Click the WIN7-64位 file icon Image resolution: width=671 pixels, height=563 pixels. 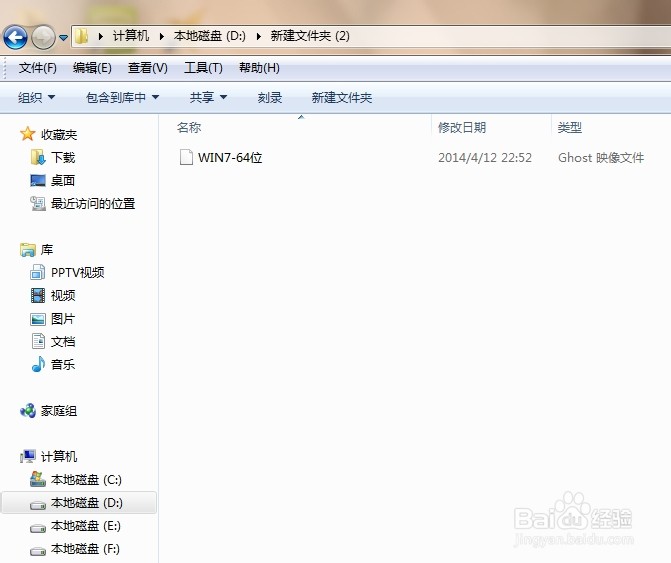[186, 157]
